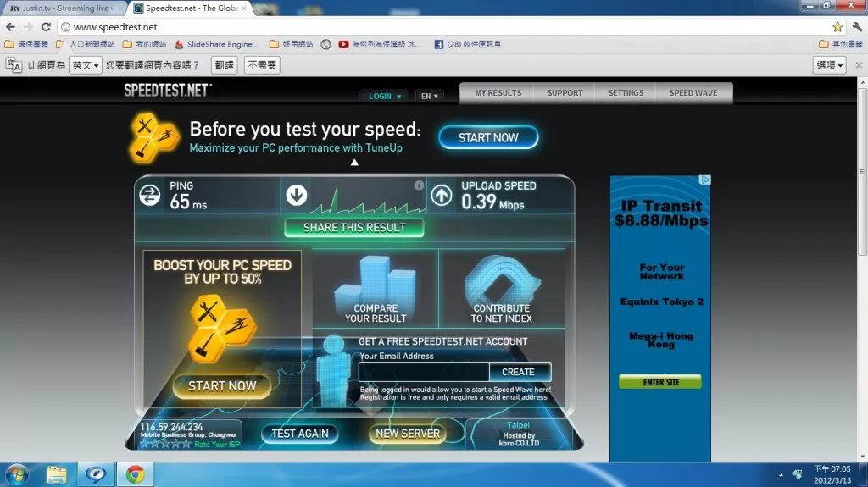The image size is (868, 487).
Task: Open the Chrome wrench menu
Action: pos(857,26)
